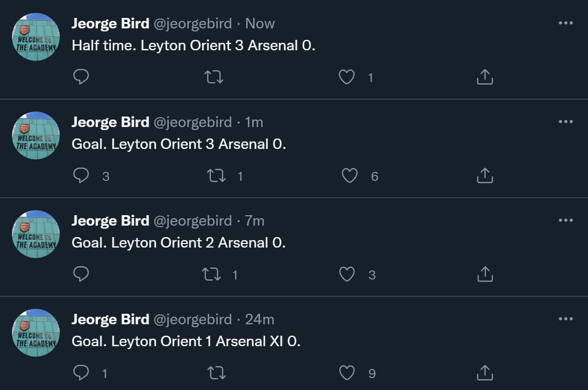Reply to the Leyton Orient 2 tweet
The image size is (588, 390).
81,274
